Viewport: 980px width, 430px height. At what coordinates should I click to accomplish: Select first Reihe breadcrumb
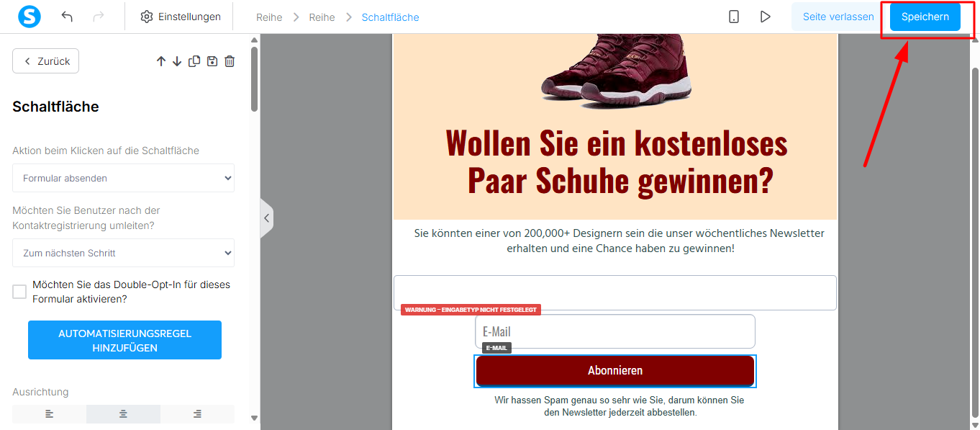(269, 17)
